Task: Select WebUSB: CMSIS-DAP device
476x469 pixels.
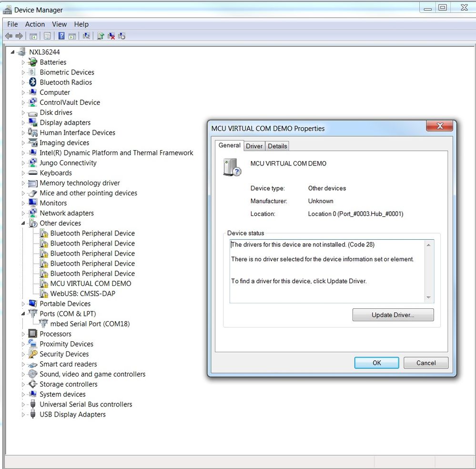Action: pyautogui.click(x=82, y=294)
